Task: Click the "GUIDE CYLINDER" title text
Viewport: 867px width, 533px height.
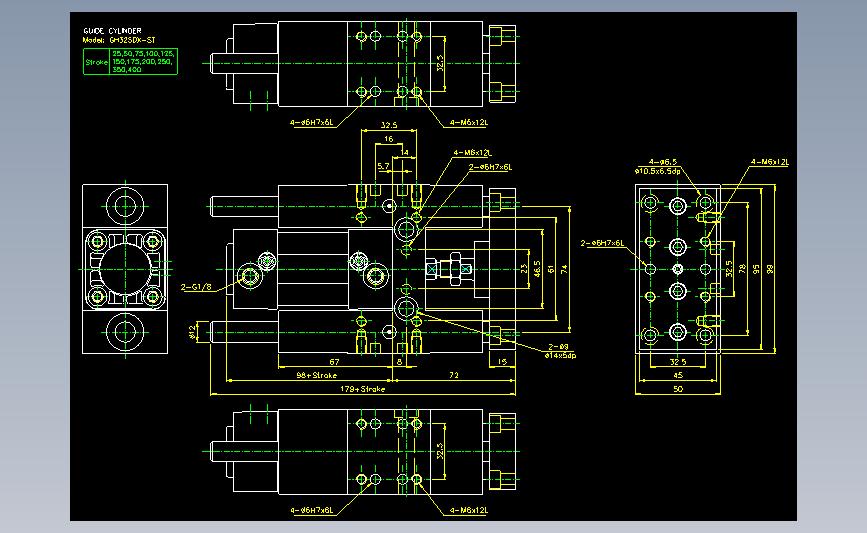Action: (x=112, y=31)
